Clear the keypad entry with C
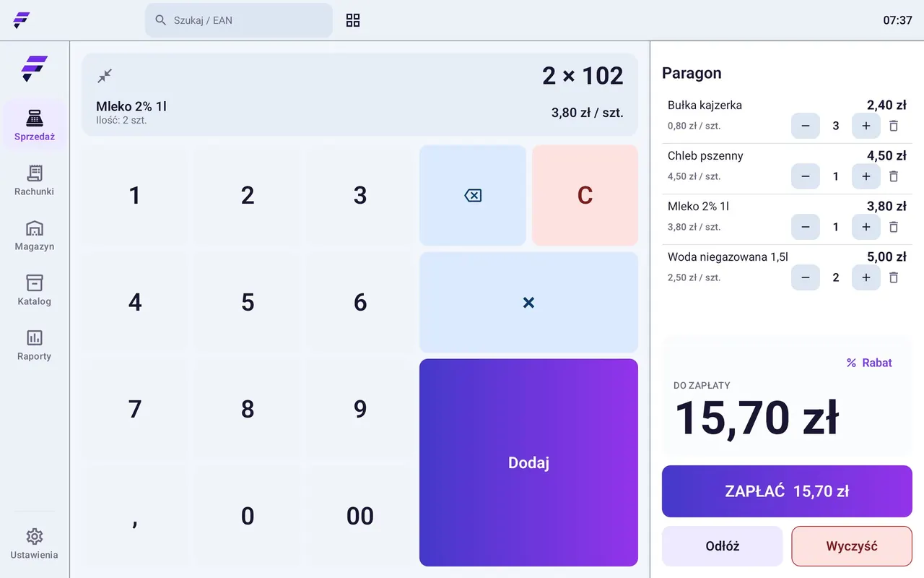 585,195
